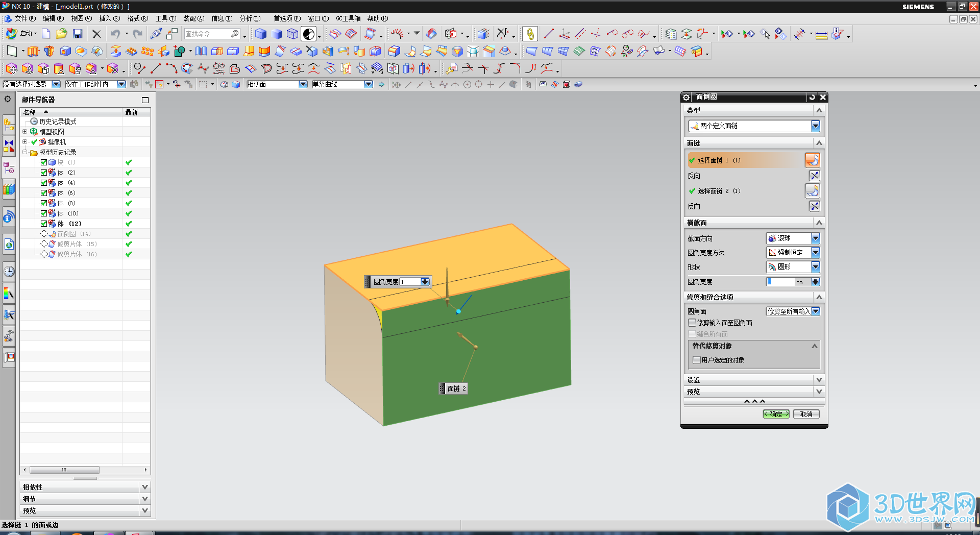
Task: Toggle checkbox for 体 (4) feature
Action: tap(44, 183)
